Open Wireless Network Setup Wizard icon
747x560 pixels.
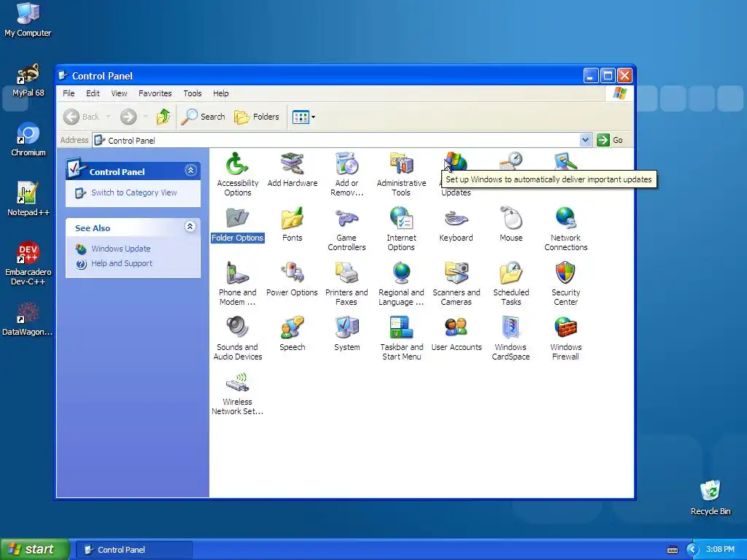point(237,384)
